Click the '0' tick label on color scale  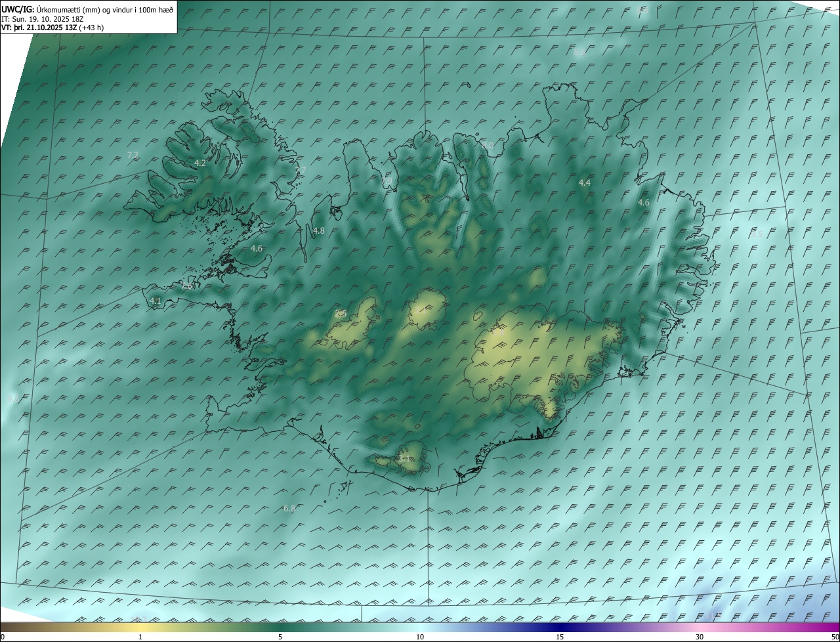click(3, 637)
